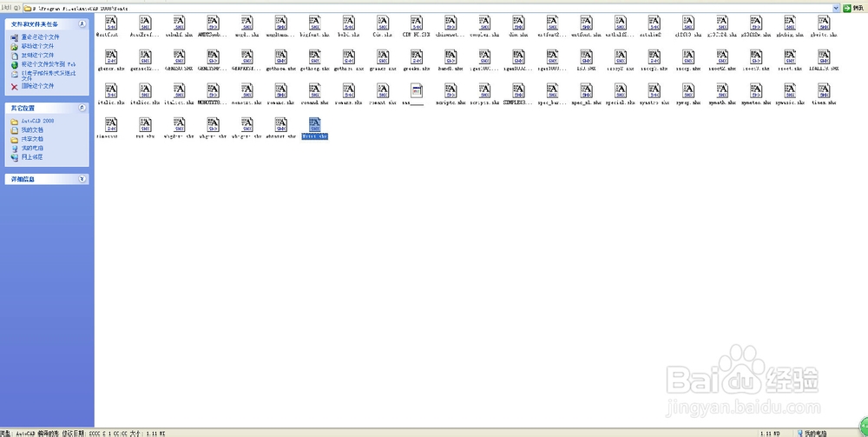Screen dimensions: 868x437
Task: Open 我的电脑 in other places
Action: pyautogui.click(x=32, y=148)
